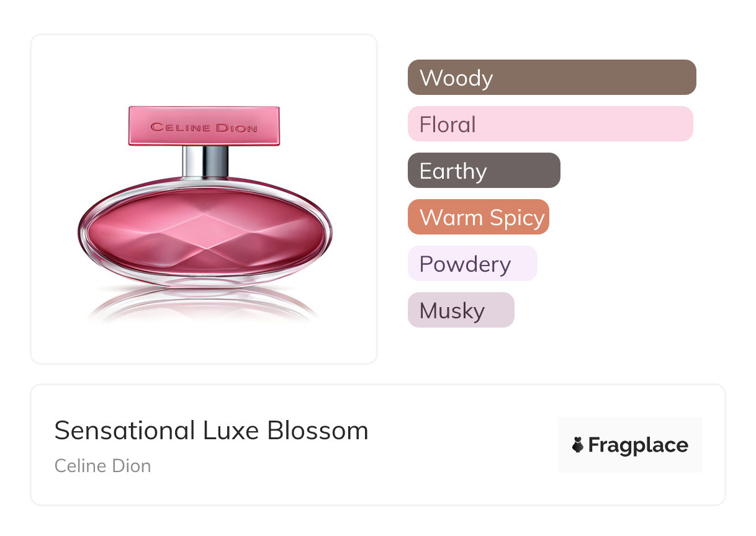This screenshot has height=536, width=756.
Task: Select the pink Floral accord bar
Action: click(550, 124)
